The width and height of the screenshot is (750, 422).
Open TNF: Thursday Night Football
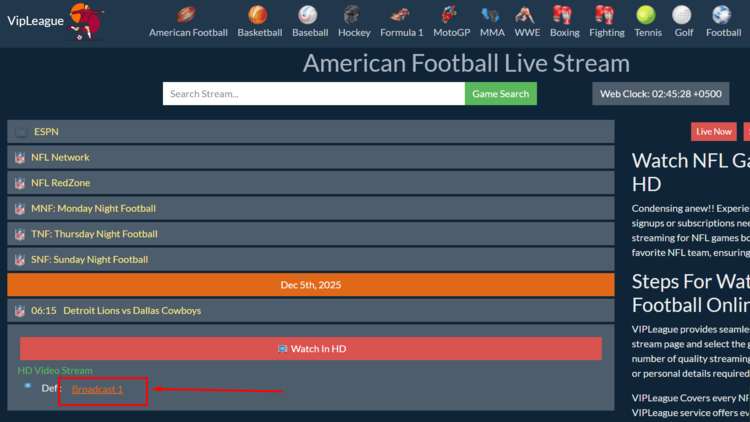point(311,234)
